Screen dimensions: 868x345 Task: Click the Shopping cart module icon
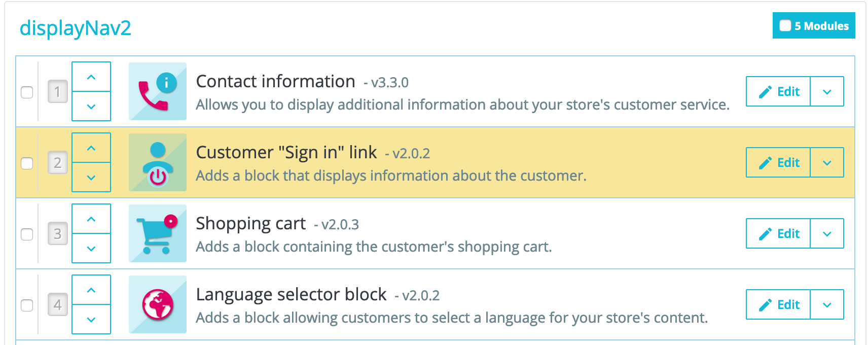(158, 233)
